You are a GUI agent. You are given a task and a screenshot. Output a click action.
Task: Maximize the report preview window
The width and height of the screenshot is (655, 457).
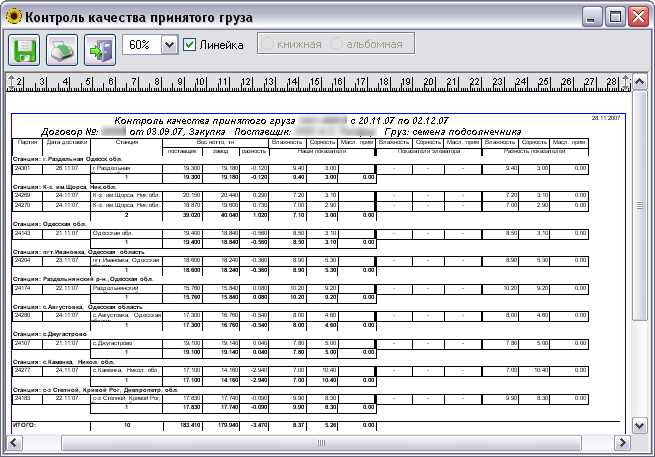coord(612,17)
